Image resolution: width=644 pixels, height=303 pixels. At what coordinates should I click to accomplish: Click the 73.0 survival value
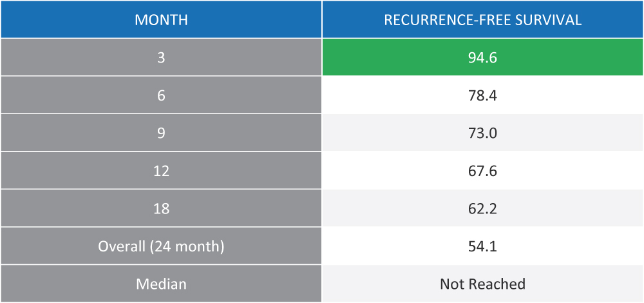pyautogui.click(x=482, y=133)
